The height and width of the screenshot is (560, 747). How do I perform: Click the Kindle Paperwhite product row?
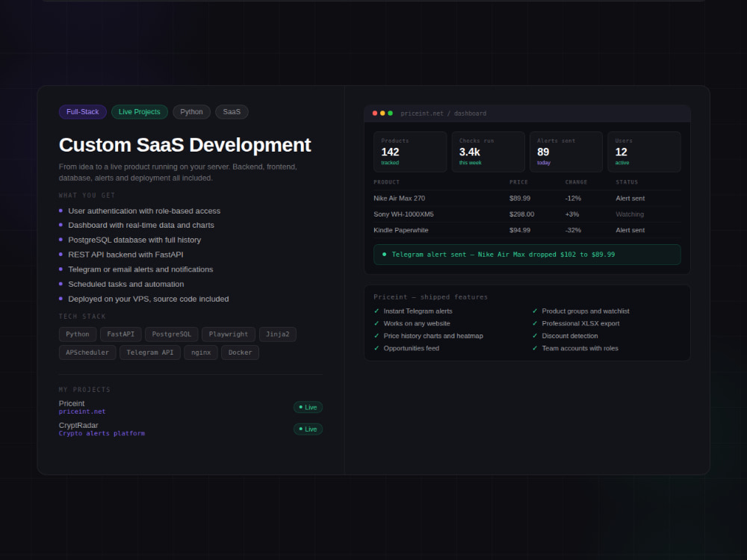click(x=527, y=230)
